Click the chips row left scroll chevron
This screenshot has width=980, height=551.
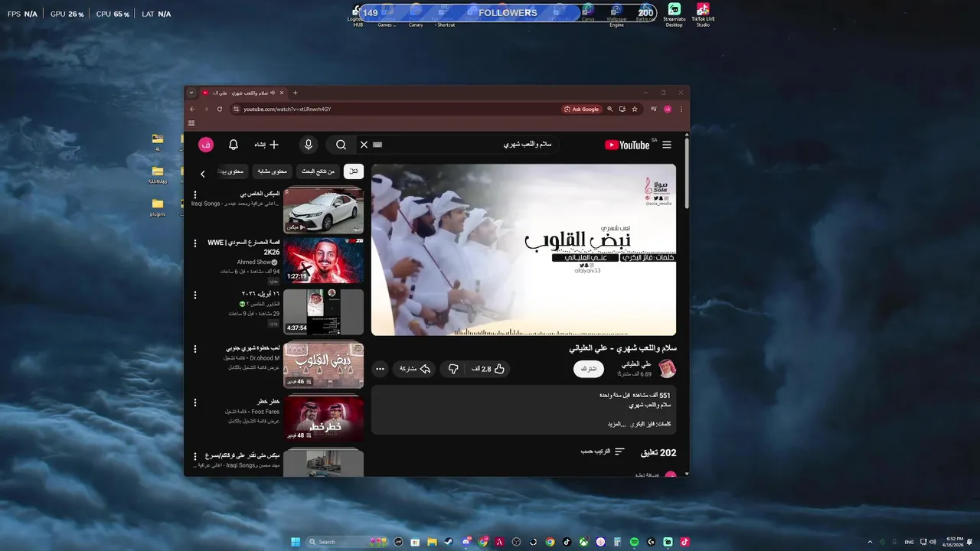click(x=203, y=174)
